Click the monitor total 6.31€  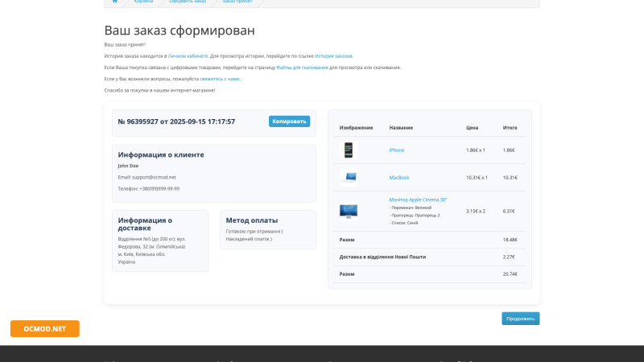tap(509, 212)
